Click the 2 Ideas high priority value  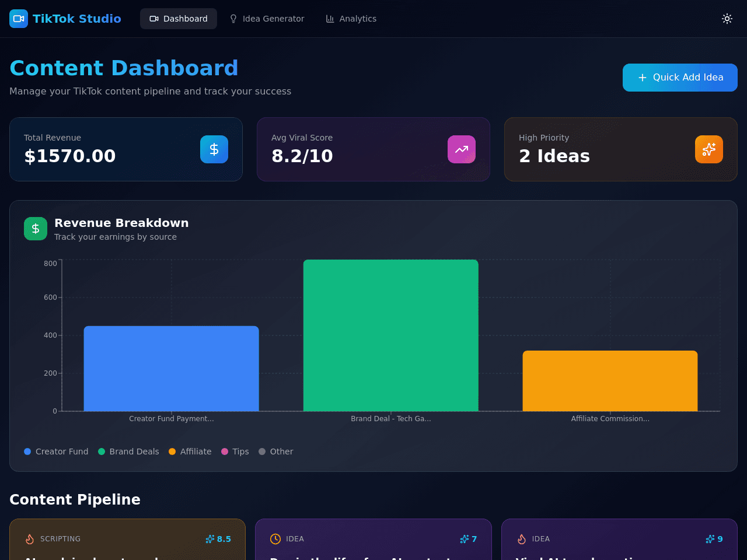(554, 156)
